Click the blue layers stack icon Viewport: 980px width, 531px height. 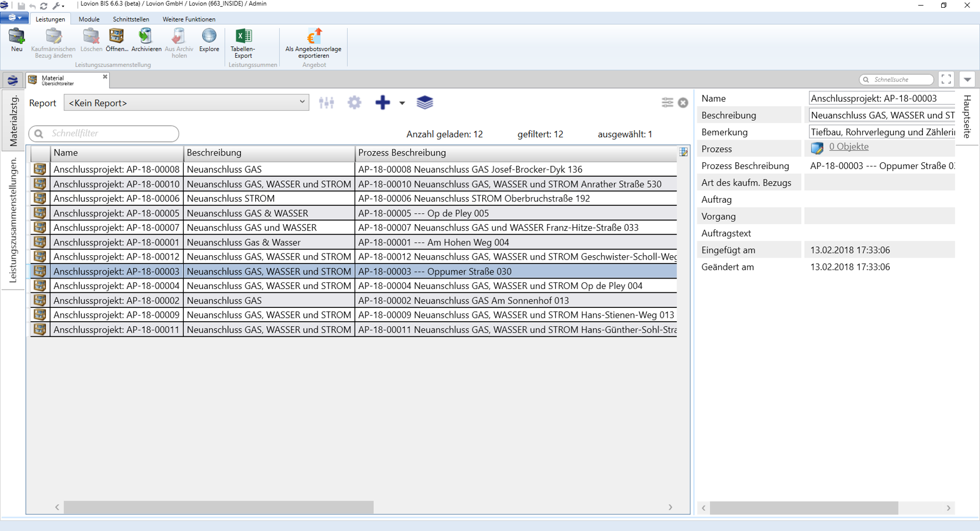click(x=425, y=102)
